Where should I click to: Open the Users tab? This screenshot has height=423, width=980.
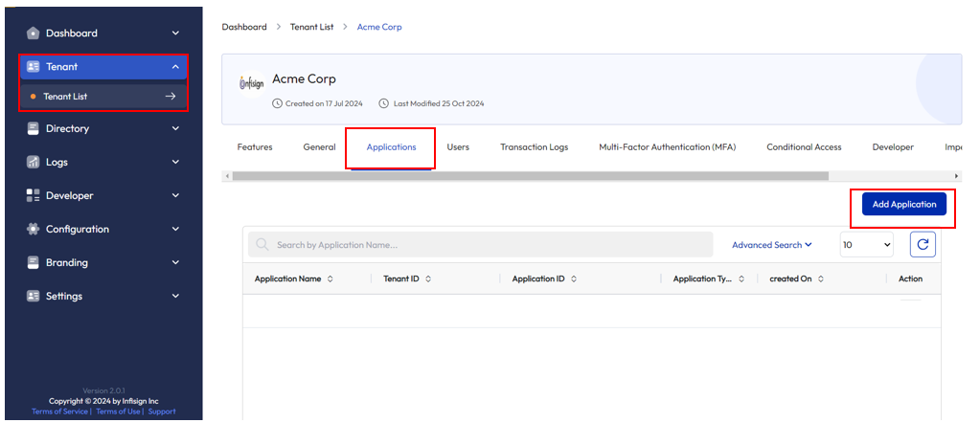pyautogui.click(x=458, y=147)
